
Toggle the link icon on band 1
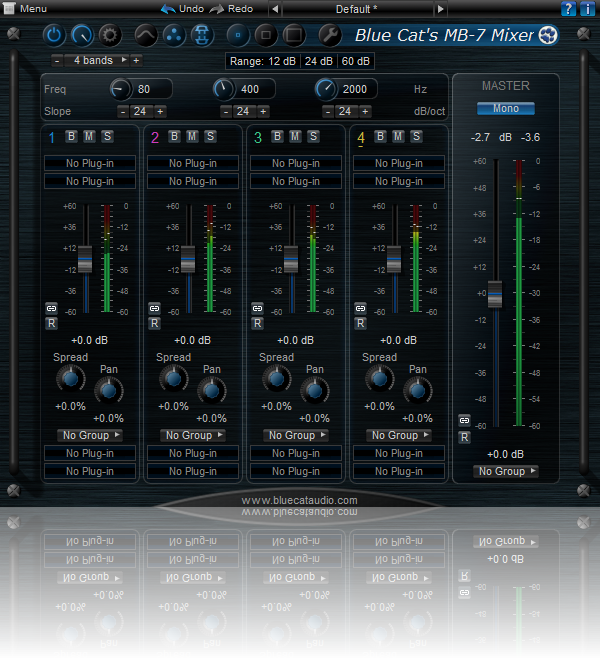(x=51, y=308)
